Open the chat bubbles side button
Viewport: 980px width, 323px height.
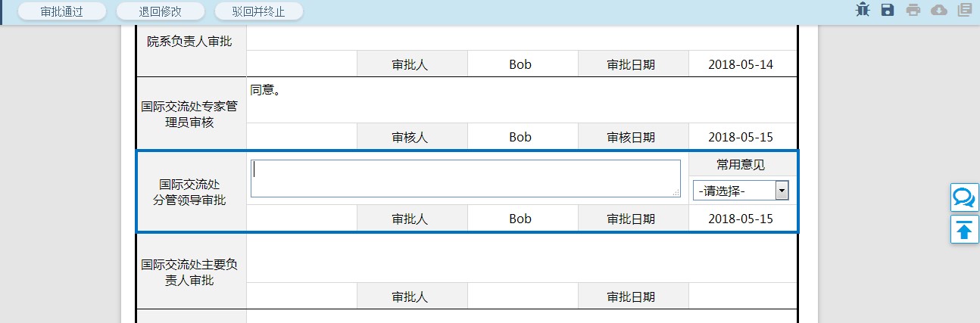(964, 197)
